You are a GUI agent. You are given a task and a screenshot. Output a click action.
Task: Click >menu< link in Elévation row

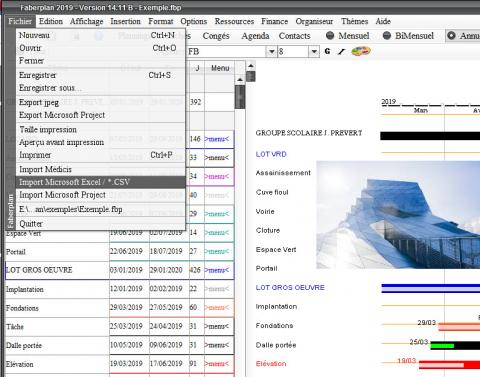[217, 363]
